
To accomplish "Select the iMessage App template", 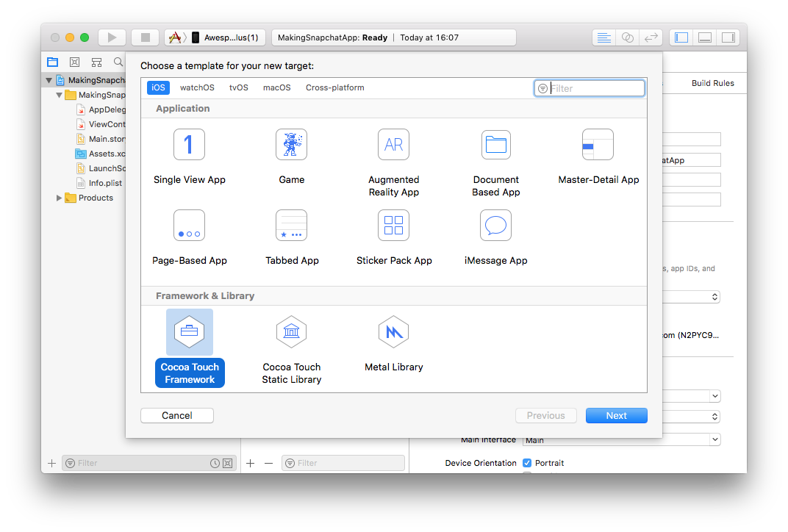I will click(x=495, y=237).
